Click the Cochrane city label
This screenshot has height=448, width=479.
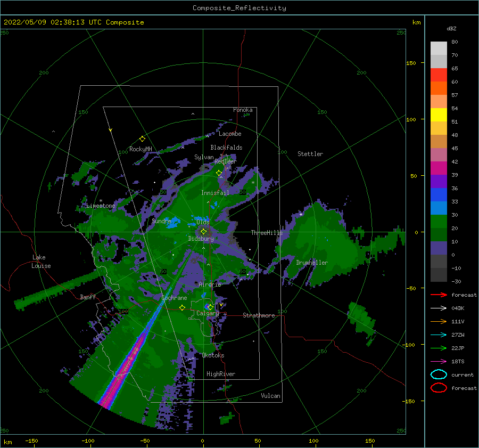pyautogui.click(x=174, y=298)
